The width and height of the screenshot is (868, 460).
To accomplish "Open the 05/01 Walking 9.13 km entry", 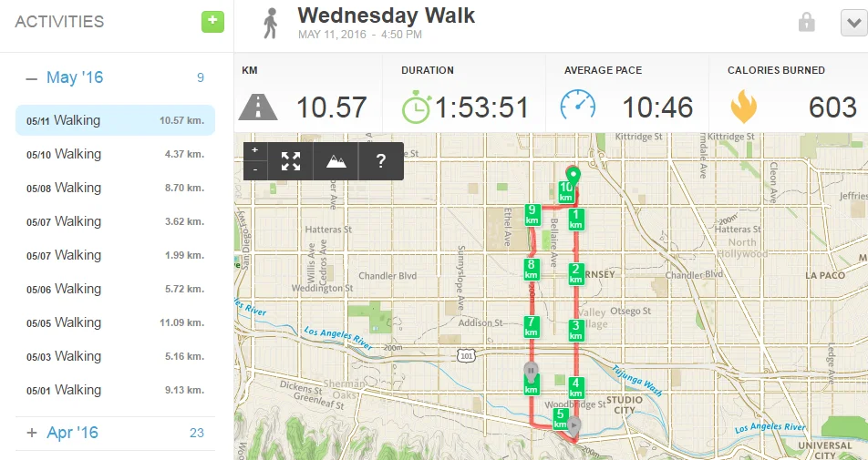I will pos(115,390).
